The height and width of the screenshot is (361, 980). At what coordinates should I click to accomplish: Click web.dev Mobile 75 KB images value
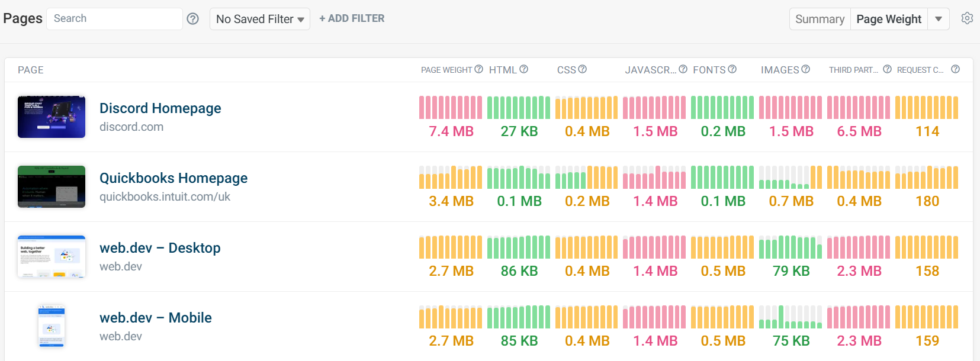click(x=791, y=341)
